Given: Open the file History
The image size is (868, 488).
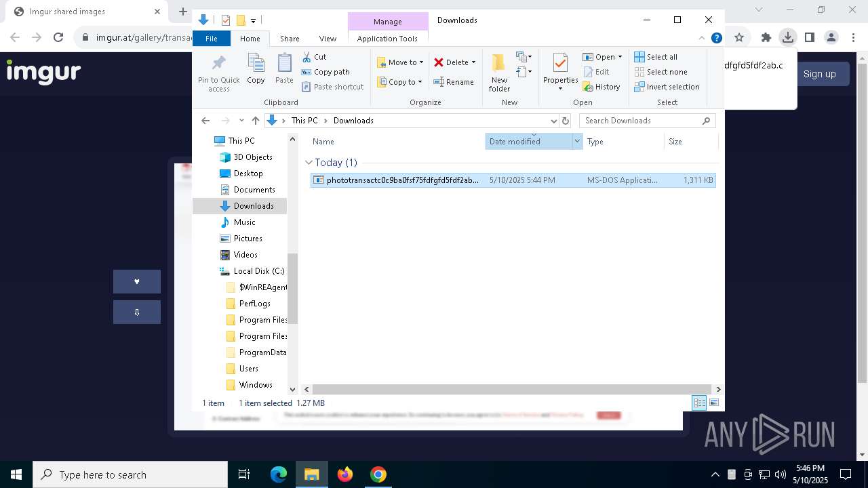Looking at the screenshot, I should pyautogui.click(x=601, y=87).
